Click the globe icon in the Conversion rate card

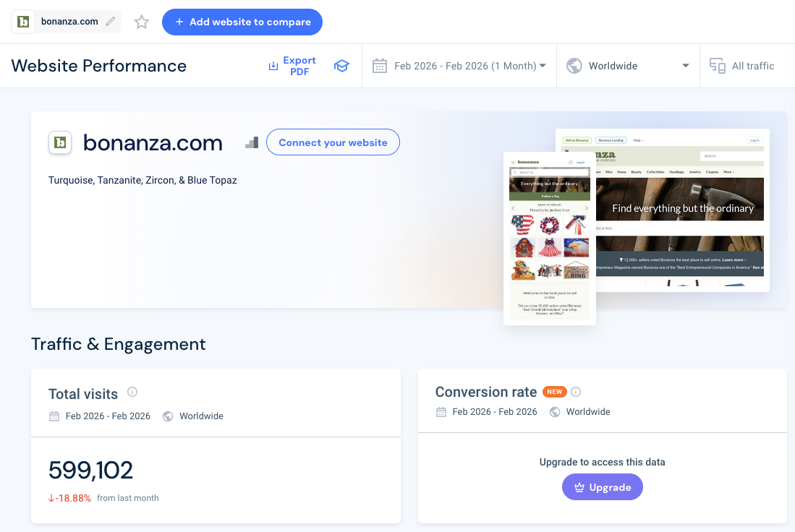(x=554, y=412)
